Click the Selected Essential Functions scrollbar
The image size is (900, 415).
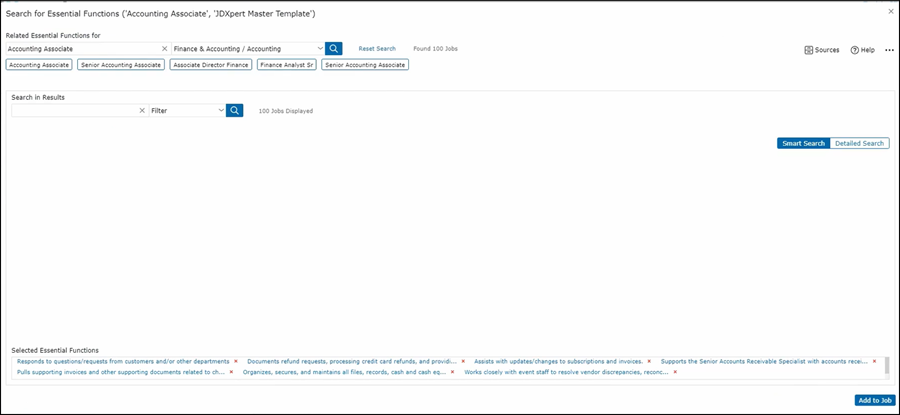click(887, 366)
